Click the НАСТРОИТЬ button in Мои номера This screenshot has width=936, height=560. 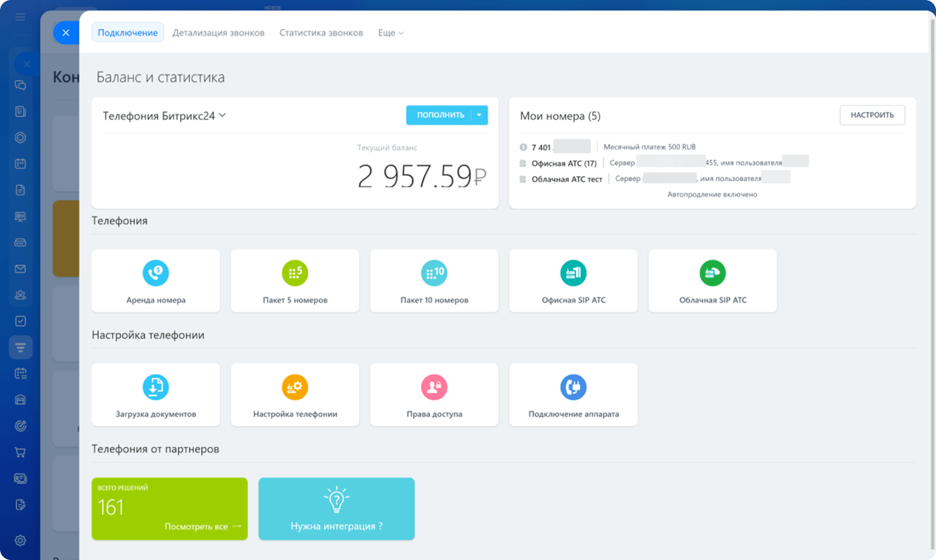click(872, 115)
